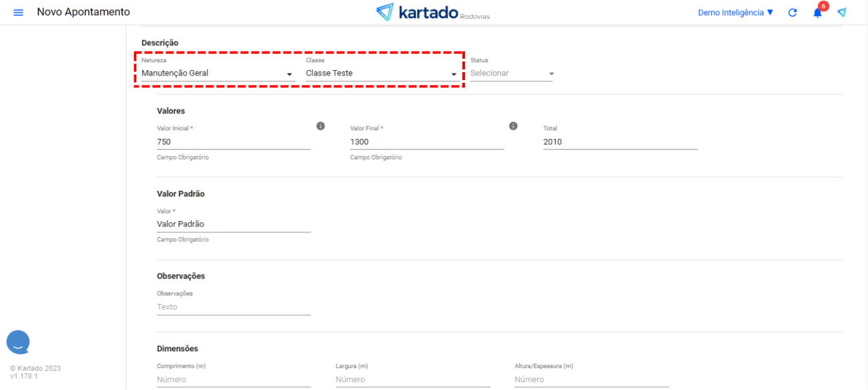This screenshot has width=868, height=390.
Task: Click the Altura/Espessura (m) field
Action: click(591, 379)
